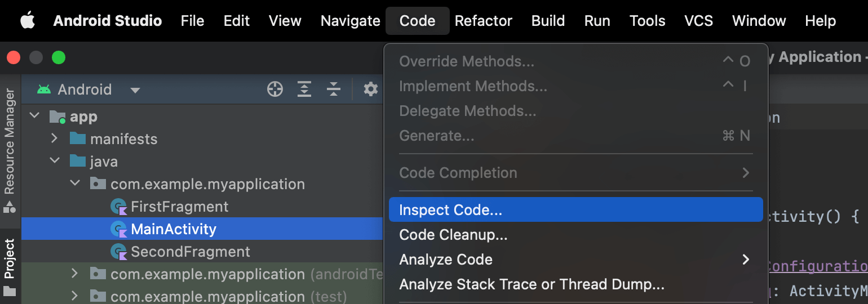
Task: Open the Tools menu
Action: (x=648, y=21)
